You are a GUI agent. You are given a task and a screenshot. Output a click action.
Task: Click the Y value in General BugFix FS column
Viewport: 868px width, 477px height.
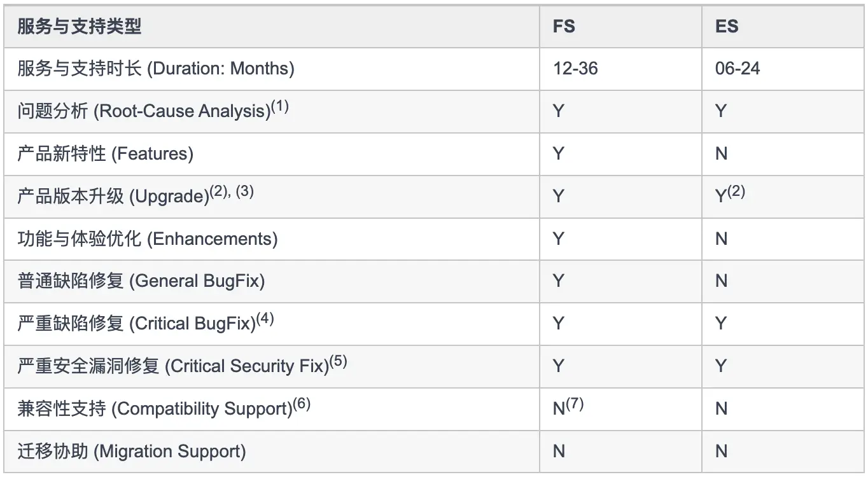[559, 280]
